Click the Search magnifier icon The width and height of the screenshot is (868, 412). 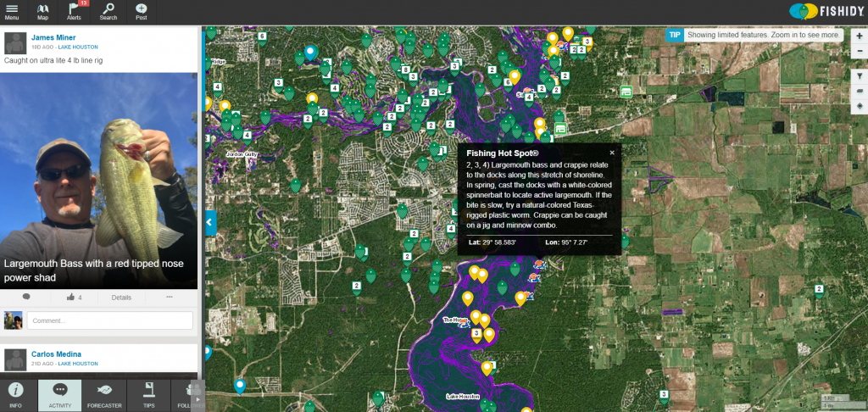tap(108, 11)
